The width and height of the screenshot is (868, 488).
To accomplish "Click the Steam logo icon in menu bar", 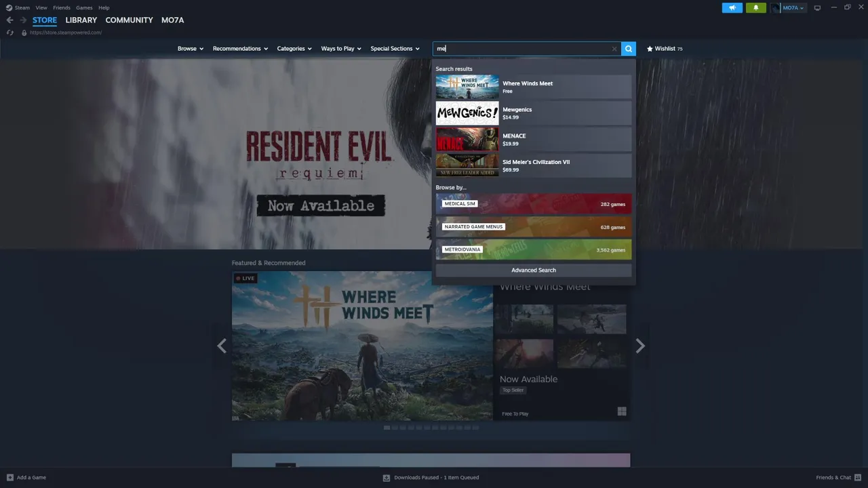I will pos(9,7).
